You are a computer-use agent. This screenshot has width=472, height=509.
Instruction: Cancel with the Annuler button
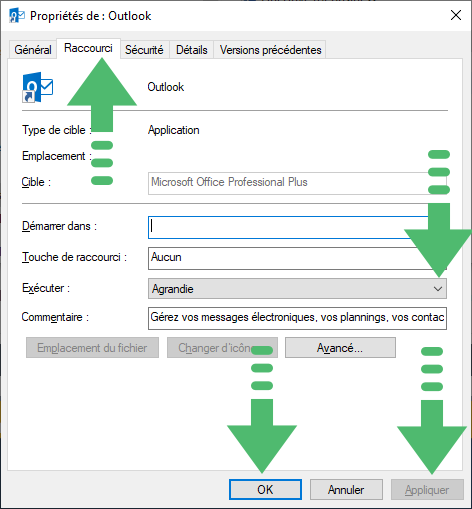coord(346,490)
